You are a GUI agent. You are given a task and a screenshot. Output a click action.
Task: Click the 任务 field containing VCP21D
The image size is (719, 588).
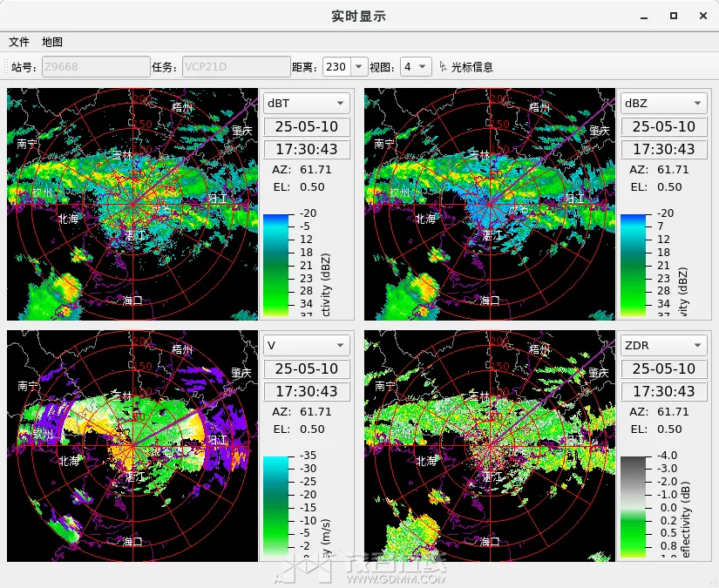point(235,67)
